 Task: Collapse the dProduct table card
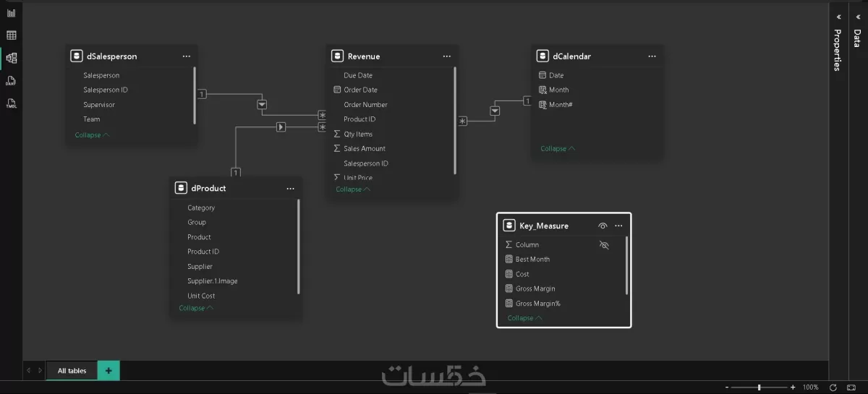coord(196,308)
